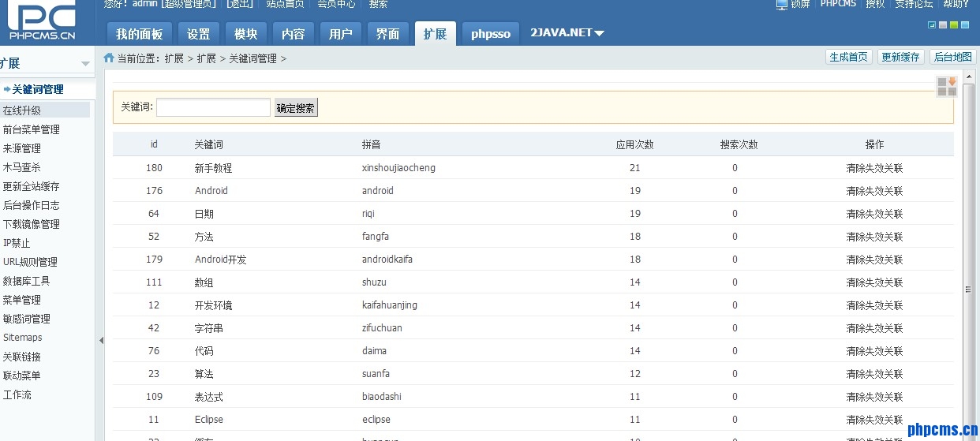Click 清除失效关联 for Android row
The width and height of the screenshot is (980, 441).
(x=874, y=191)
